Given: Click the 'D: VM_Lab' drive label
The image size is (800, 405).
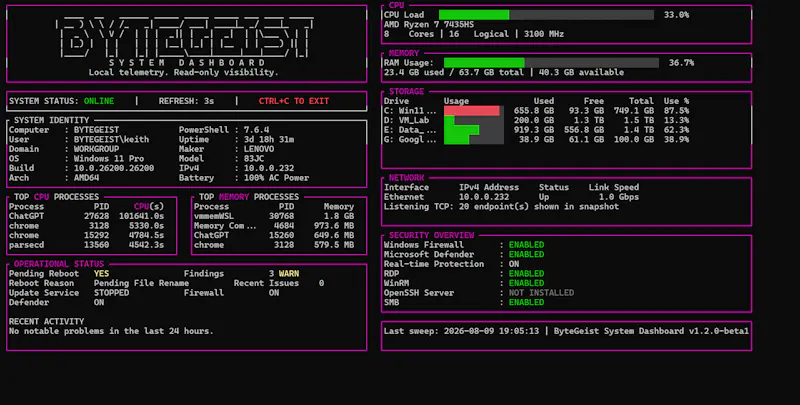Looking at the screenshot, I should [406, 120].
